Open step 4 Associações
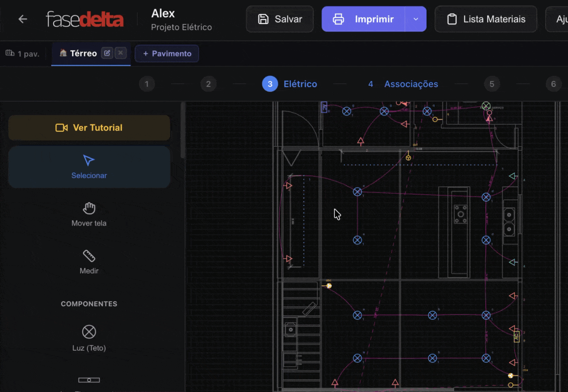The width and height of the screenshot is (568, 392). pyautogui.click(x=403, y=84)
